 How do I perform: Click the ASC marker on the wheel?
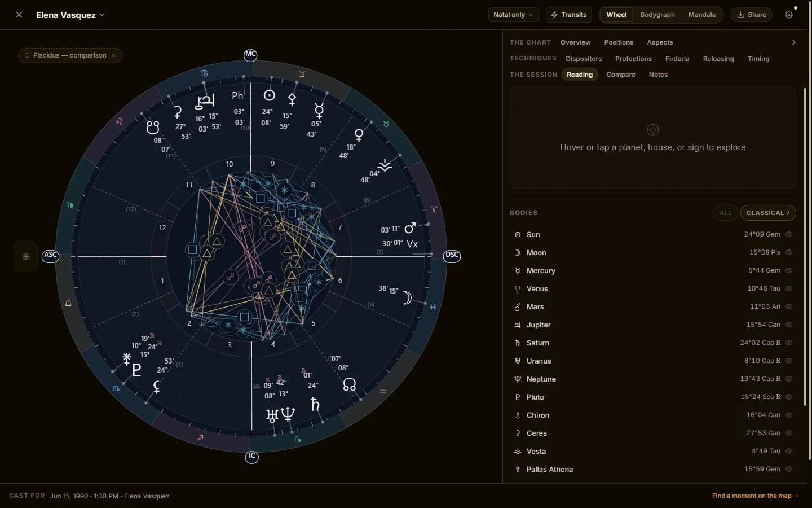click(50, 256)
